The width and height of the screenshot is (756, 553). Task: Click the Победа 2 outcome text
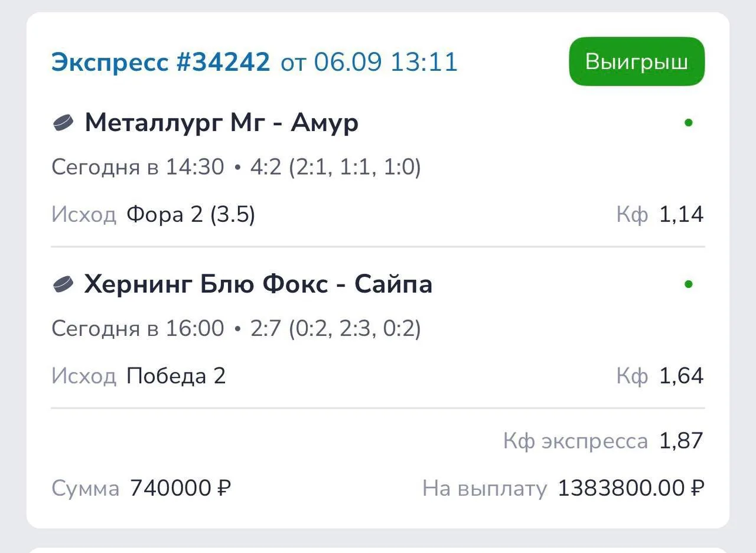tap(176, 376)
